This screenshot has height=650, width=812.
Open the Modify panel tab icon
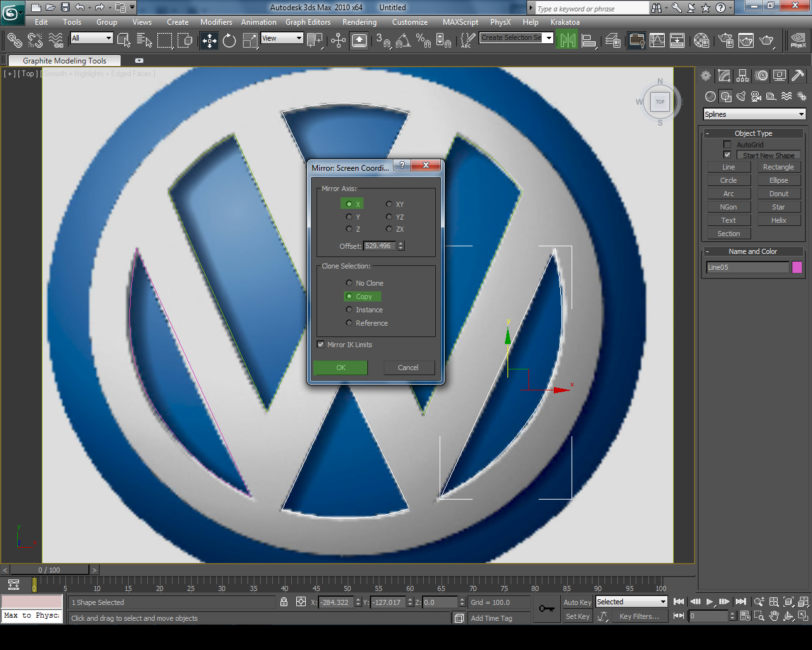tap(724, 76)
